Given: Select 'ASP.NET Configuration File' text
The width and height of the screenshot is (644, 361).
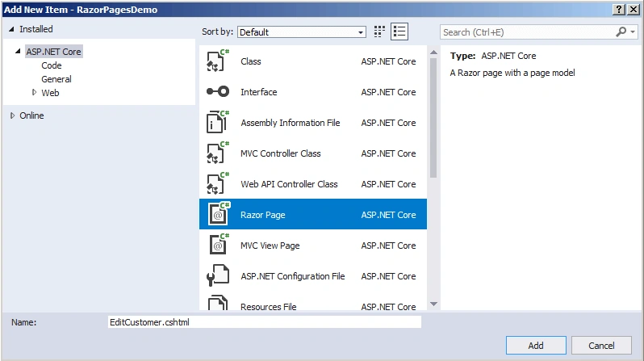Looking at the screenshot, I should pos(292,276).
